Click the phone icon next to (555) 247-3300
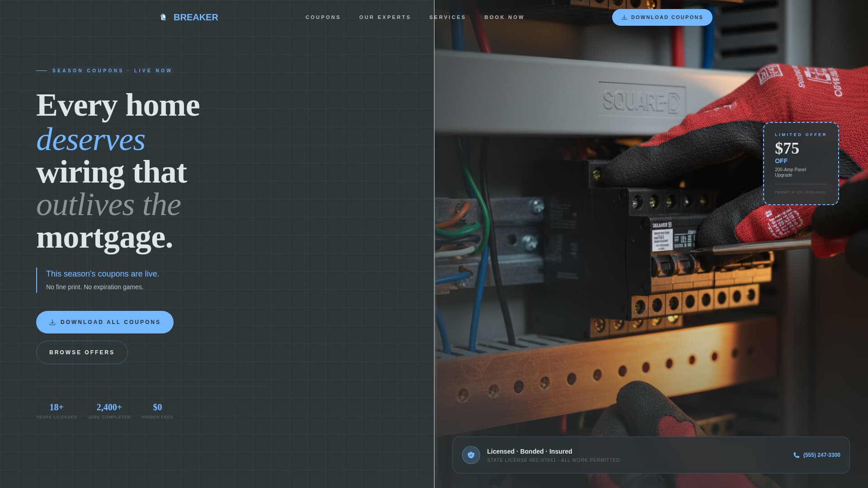 click(x=797, y=455)
